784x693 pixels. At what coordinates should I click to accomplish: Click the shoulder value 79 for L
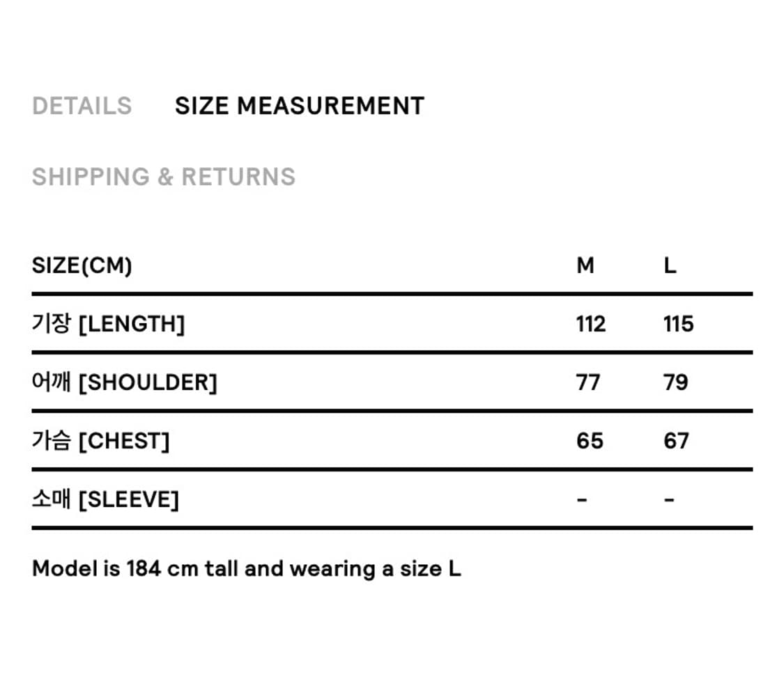(675, 382)
